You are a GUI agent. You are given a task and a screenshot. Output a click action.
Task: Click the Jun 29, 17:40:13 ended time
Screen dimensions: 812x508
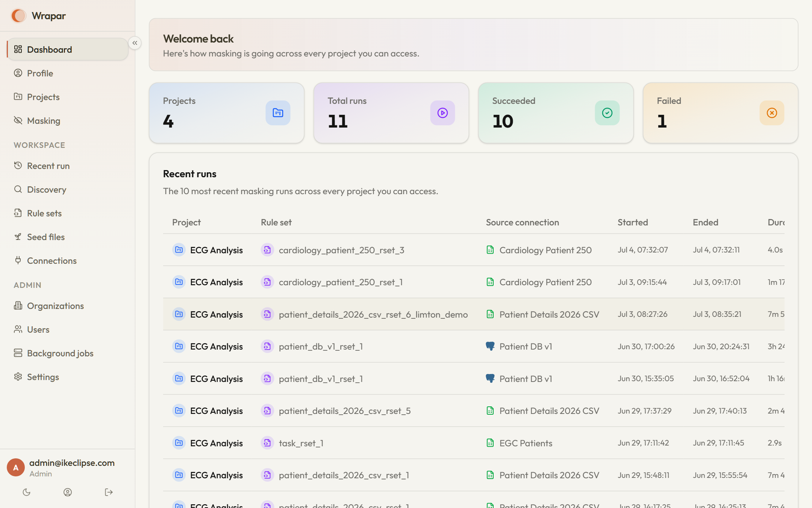[x=720, y=411]
